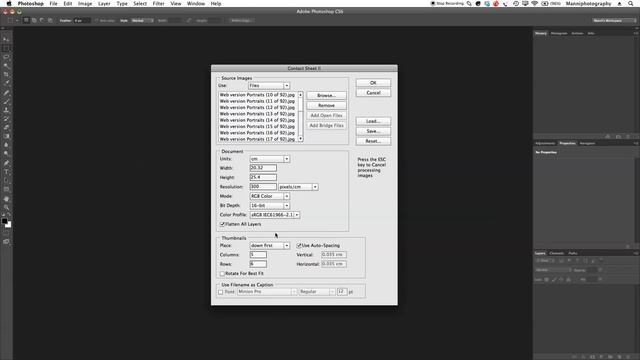
Task: Select the Horizontal Type tool
Action: [6, 172]
